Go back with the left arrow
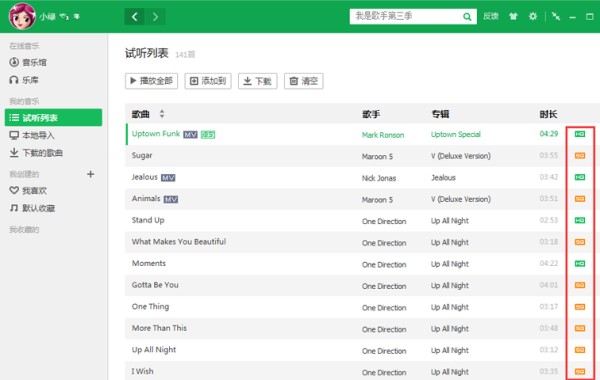The image size is (600, 380). tap(134, 17)
